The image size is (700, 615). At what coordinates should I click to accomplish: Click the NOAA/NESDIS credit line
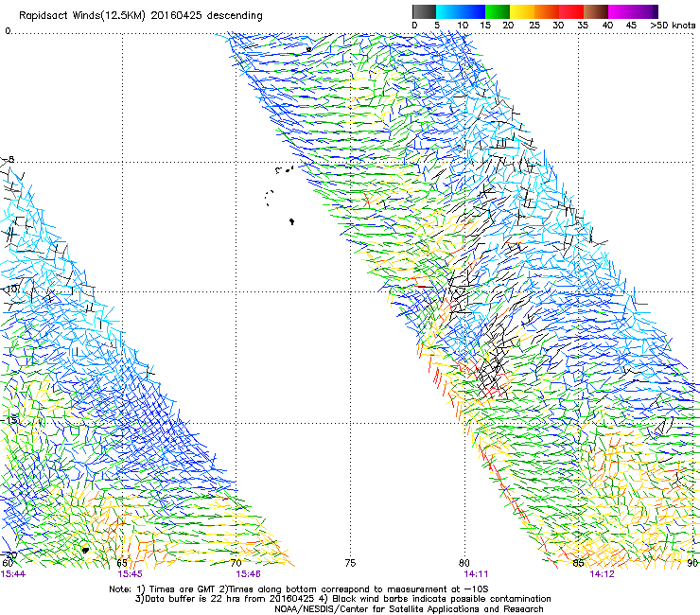pos(409,609)
